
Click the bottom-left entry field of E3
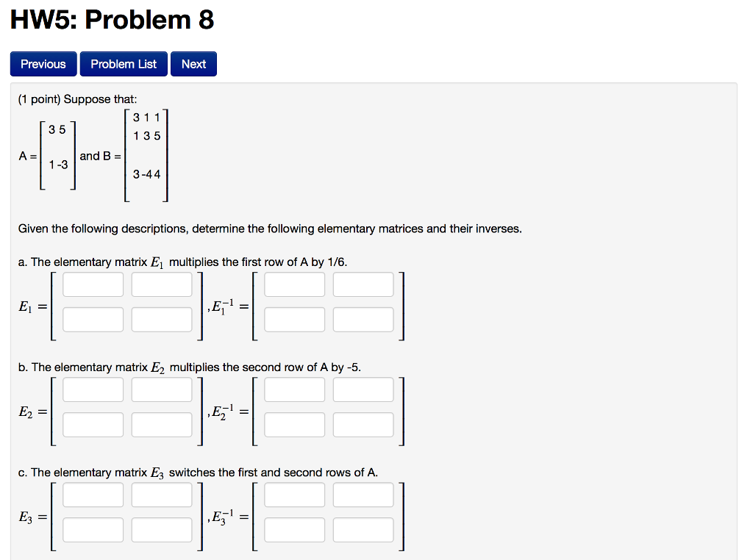pyautogui.click(x=93, y=529)
